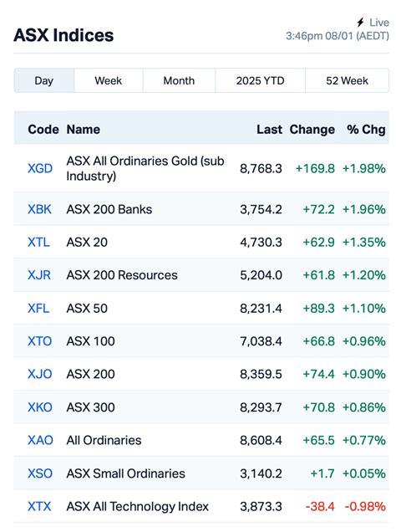Sort by the % Chg column header
Image resolution: width=396 pixels, height=532 pixels.
[366, 130]
